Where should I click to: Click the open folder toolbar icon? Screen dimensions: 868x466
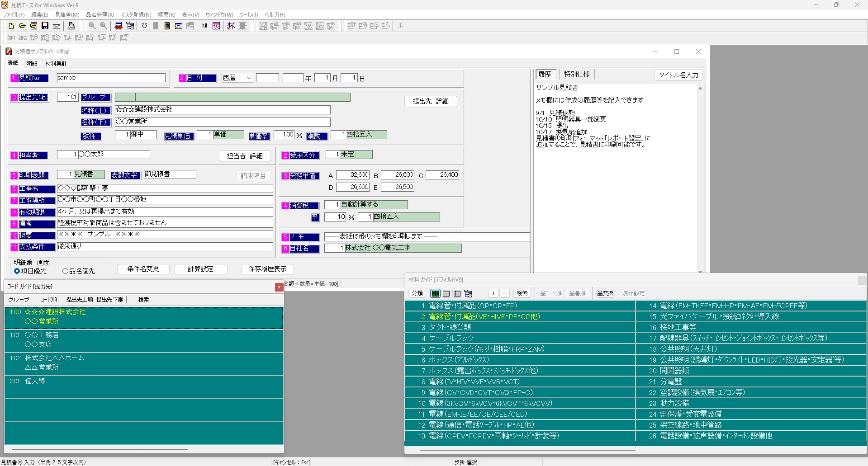(22, 26)
